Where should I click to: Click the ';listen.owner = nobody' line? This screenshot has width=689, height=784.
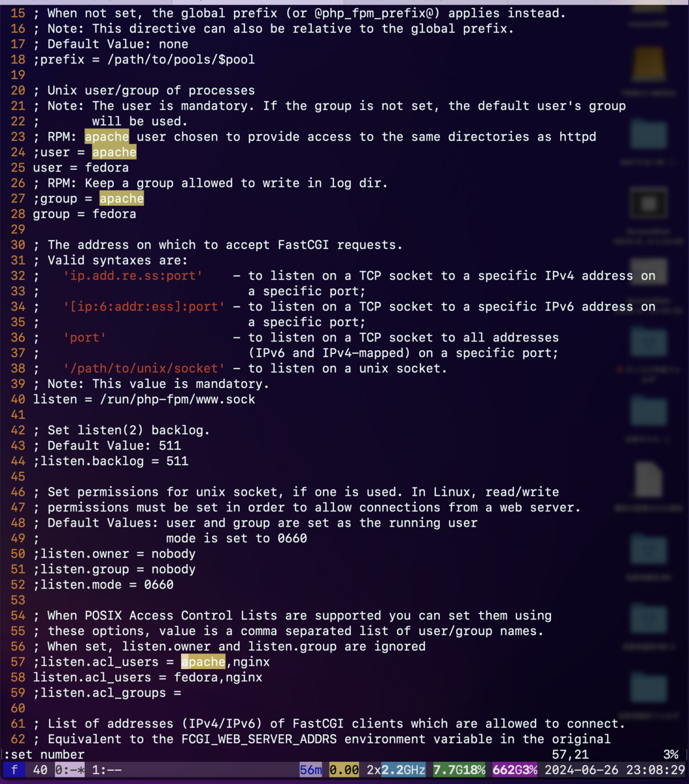click(114, 554)
